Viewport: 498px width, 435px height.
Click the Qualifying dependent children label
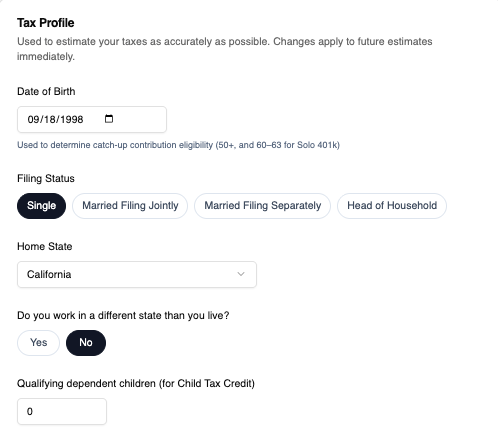click(136, 383)
